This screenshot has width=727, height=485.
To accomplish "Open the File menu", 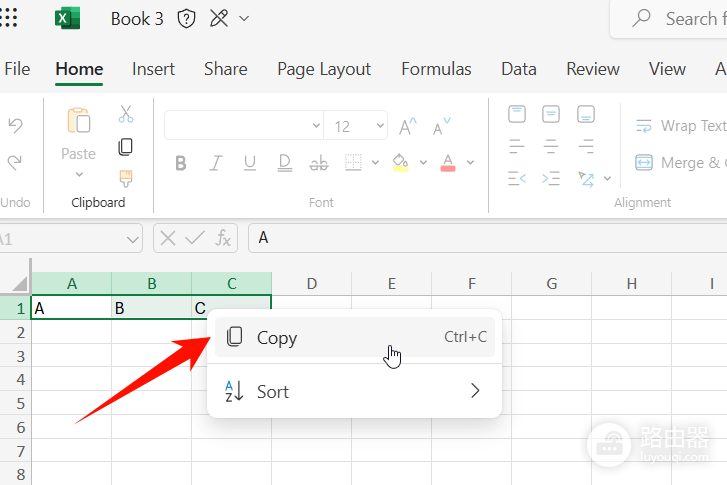I will coord(17,69).
